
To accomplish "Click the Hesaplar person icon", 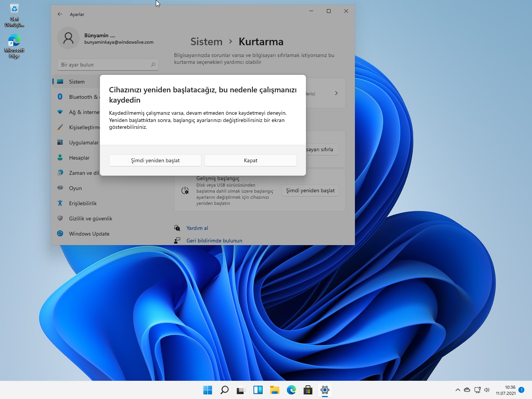I will pyautogui.click(x=60, y=157).
